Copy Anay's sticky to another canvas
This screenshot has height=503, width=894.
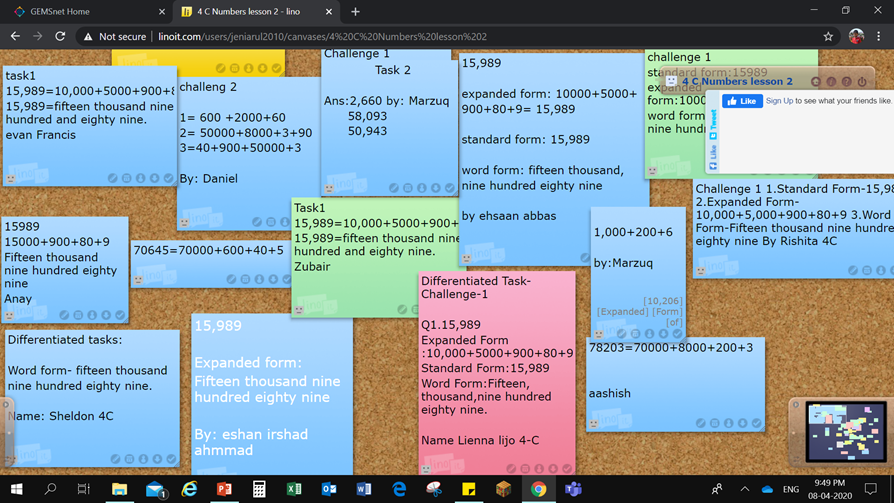106,315
